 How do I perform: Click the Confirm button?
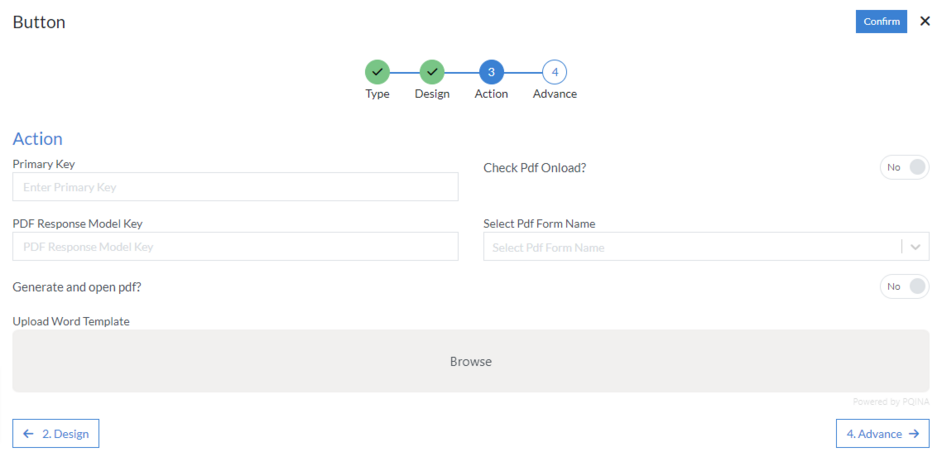click(881, 21)
